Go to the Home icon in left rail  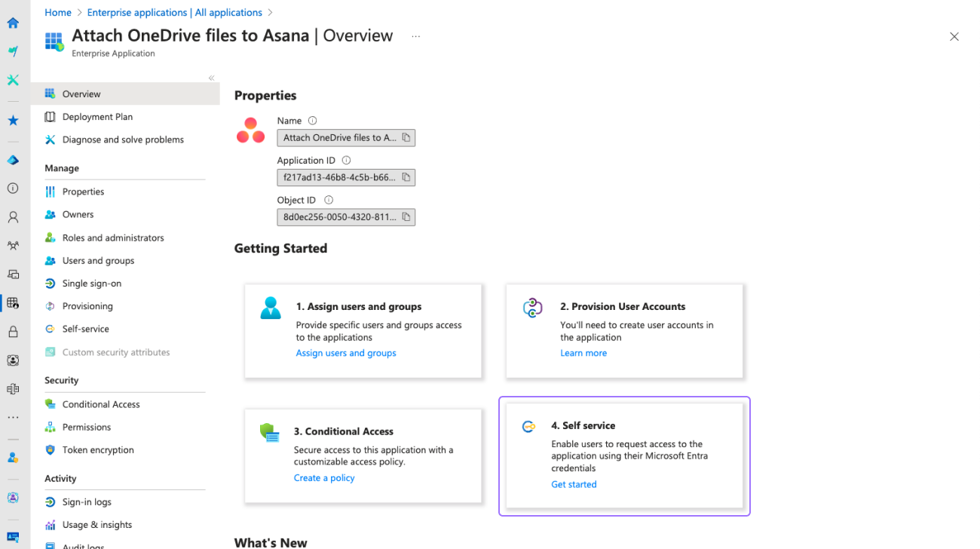(13, 23)
